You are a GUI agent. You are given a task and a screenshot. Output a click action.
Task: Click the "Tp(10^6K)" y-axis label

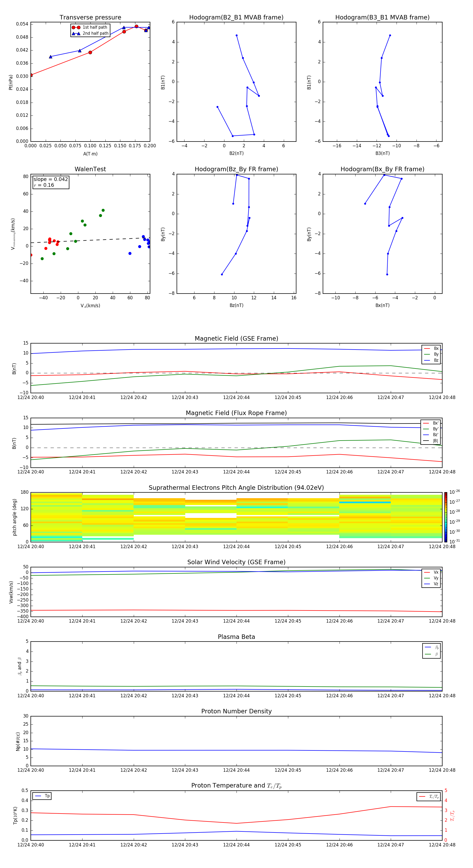point(15,815)
